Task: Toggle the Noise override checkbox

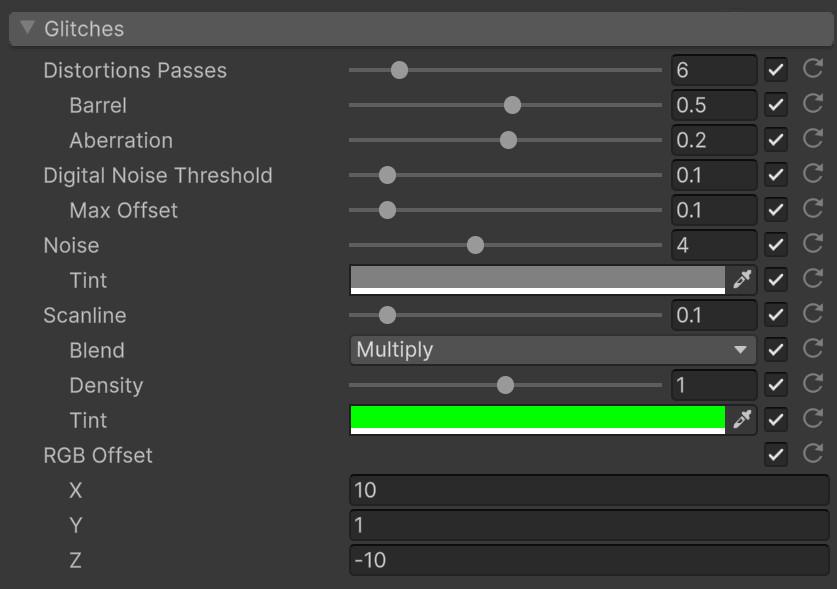Action: click(776, 245)
